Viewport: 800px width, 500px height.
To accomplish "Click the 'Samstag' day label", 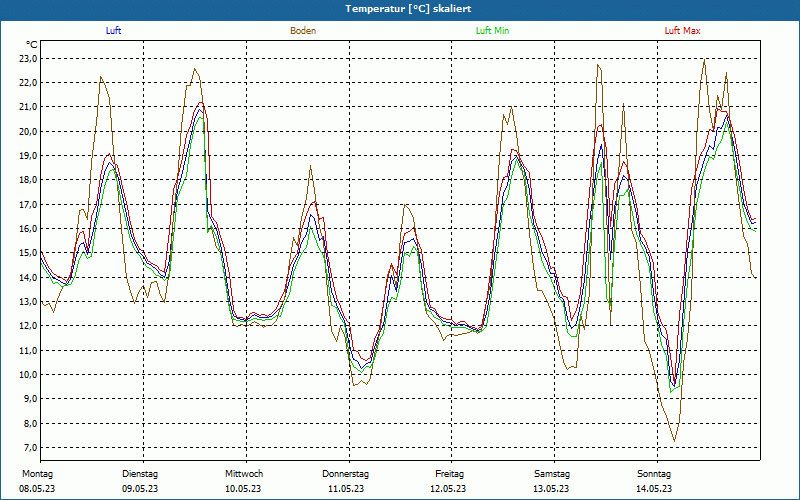I will (552, 474).
